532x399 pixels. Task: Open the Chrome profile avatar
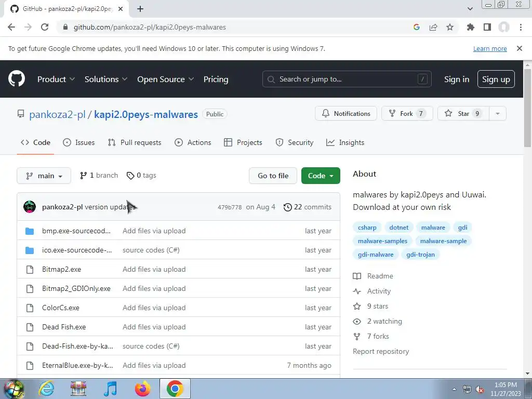pos(504,27)
